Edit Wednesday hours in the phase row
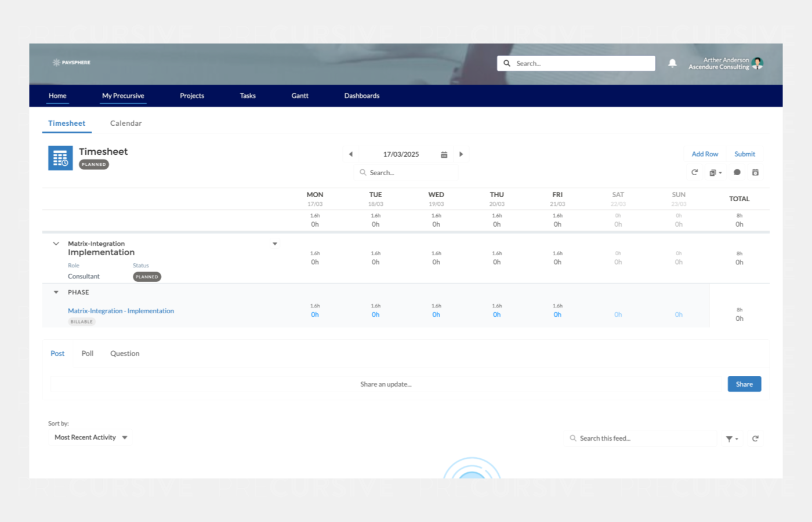Viewport: 812px width, 522px height. [436, 314]
